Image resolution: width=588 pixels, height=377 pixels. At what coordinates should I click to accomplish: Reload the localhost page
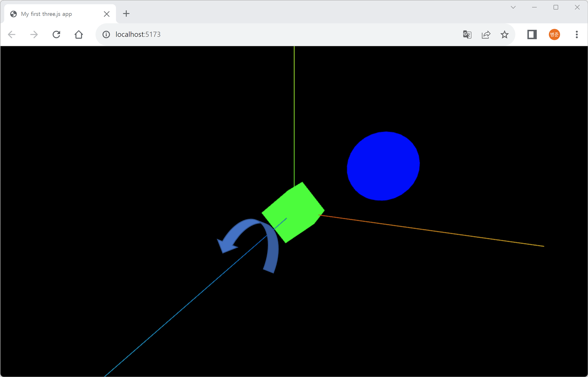(x=57, y=35)
